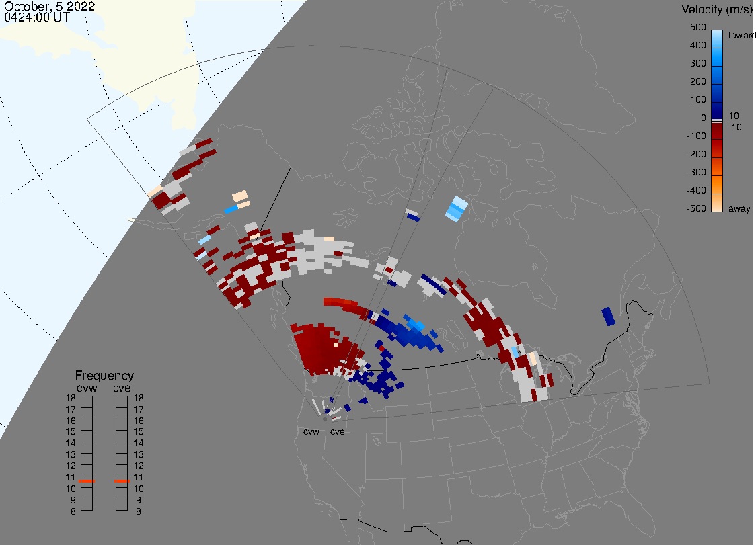This screenshot has width=756, height=545.
Task: Click the isolated dark blue block near Quebec
Action: (609, 316)
